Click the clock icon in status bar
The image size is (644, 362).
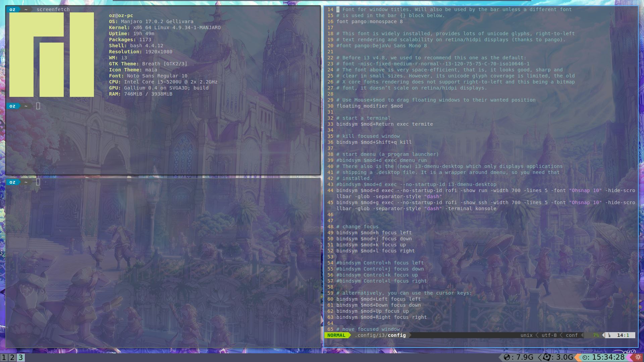(585, 358)
